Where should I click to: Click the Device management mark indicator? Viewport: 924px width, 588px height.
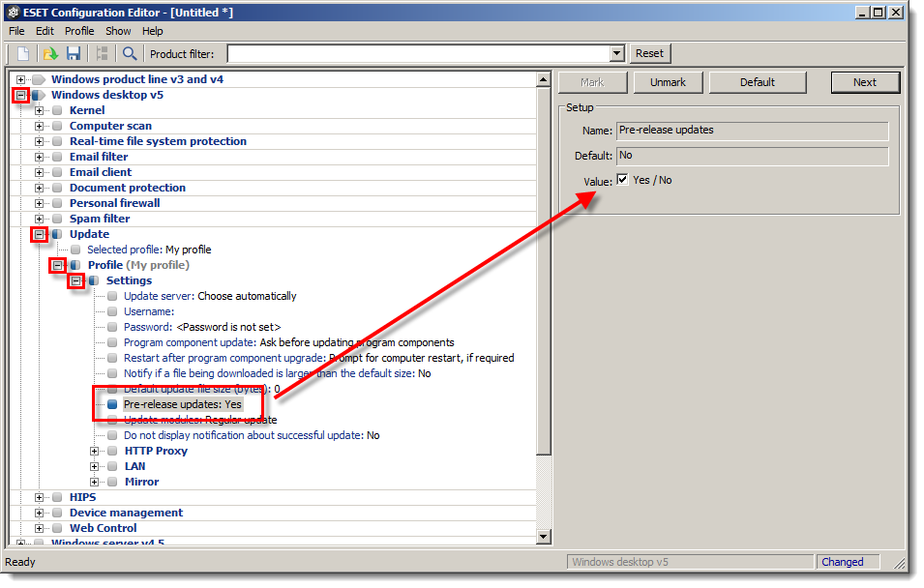(57, 514)
